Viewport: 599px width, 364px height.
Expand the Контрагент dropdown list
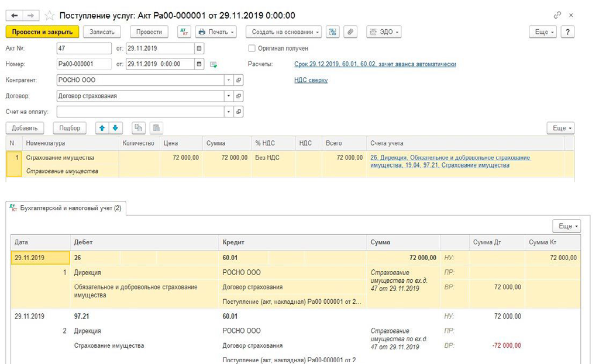[x=229, y=80]
